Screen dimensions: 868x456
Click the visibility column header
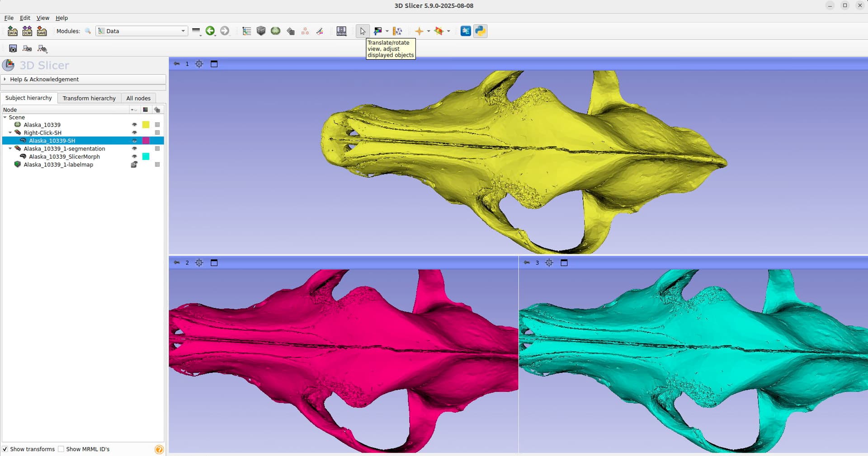point(134,110)
